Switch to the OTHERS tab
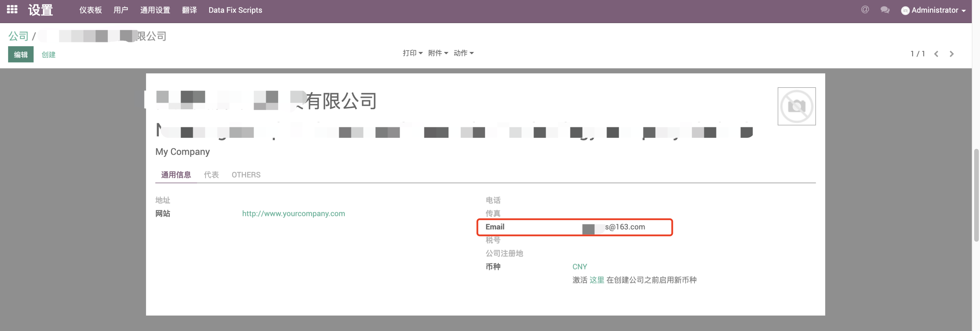This screenshot has height=331, width=980. [x=246, y=175]
